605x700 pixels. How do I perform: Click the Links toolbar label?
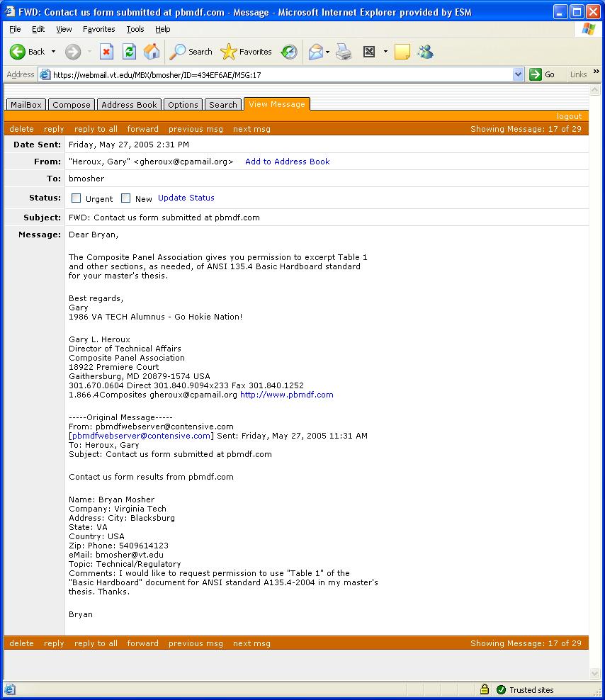578,74
